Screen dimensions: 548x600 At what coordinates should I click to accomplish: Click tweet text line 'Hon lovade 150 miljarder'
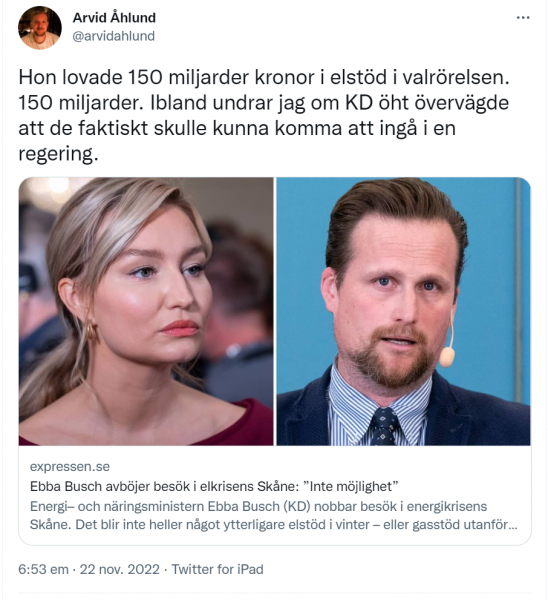click(x=264, y=78)
